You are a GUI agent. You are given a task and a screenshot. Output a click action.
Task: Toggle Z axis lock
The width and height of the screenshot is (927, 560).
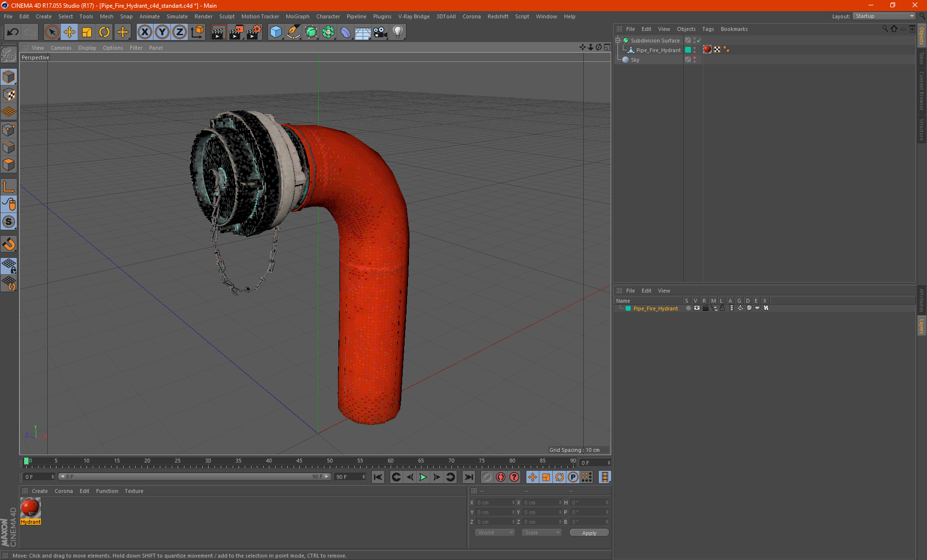pyautogui.click(x=180, y=32)
